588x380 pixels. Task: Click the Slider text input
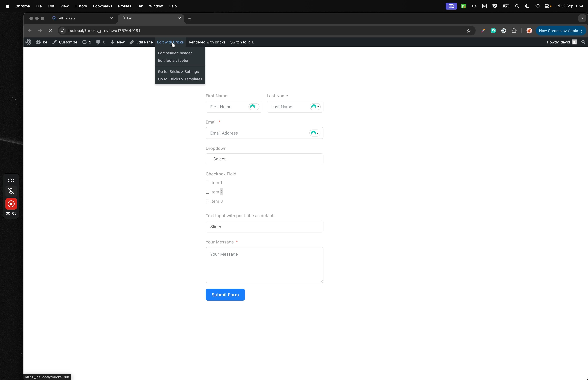(264, 226)
